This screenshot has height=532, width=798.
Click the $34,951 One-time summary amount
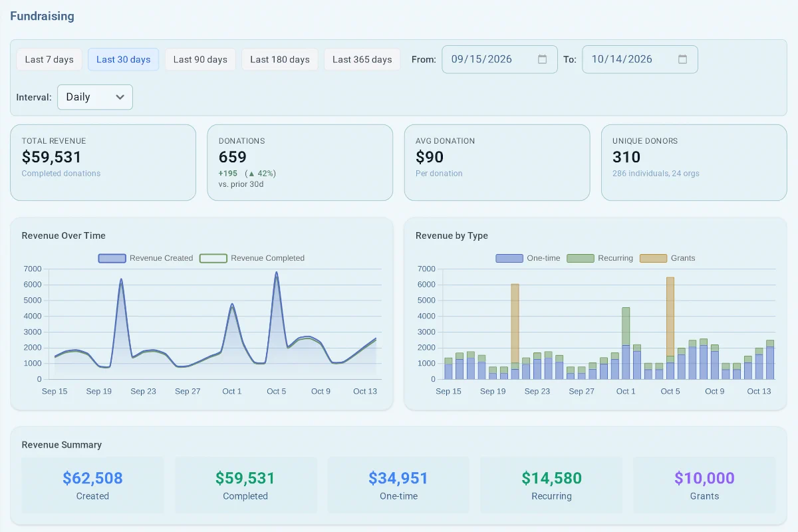(x=398, y=478)
